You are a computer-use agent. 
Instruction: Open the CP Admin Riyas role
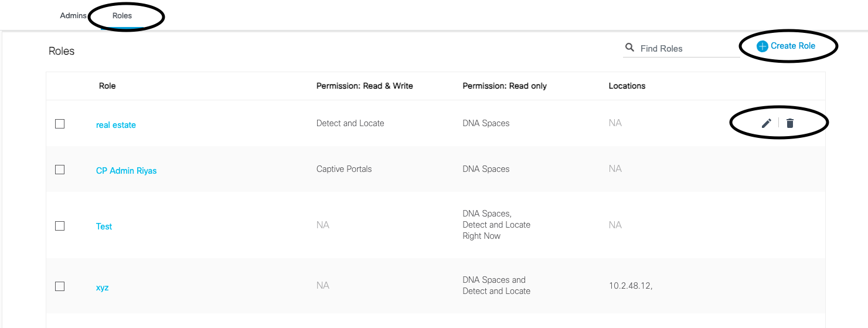pos(127,171)
